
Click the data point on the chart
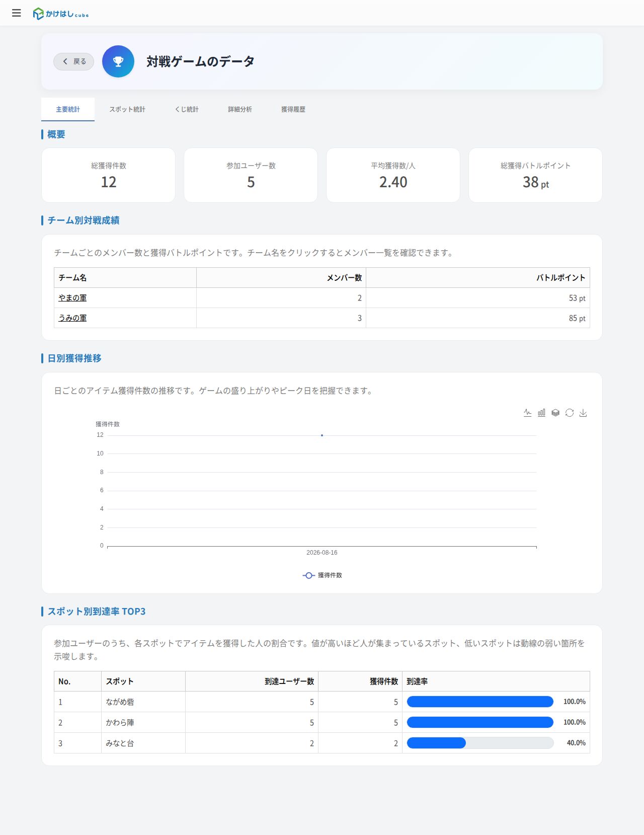coord(322,435)
